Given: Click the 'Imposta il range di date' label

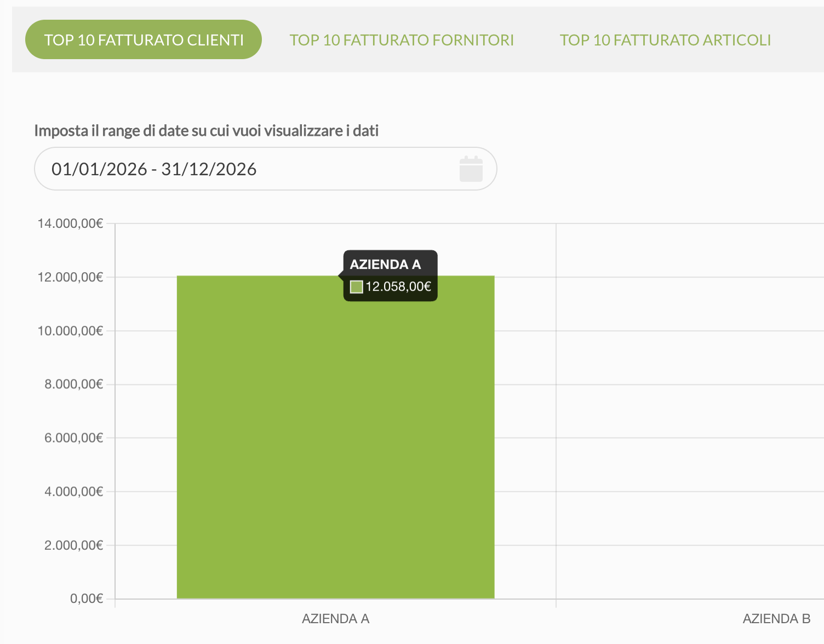Looking at the screenshot, I should coord(207,130).
